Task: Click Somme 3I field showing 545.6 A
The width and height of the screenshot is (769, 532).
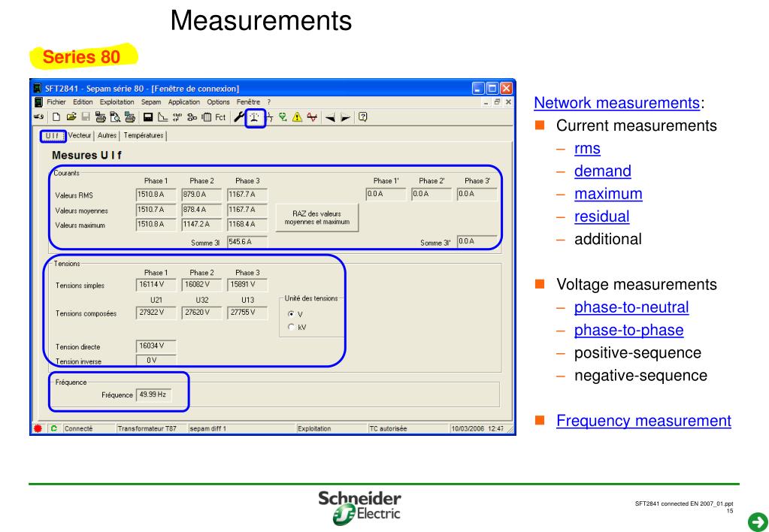Action: 247,242
